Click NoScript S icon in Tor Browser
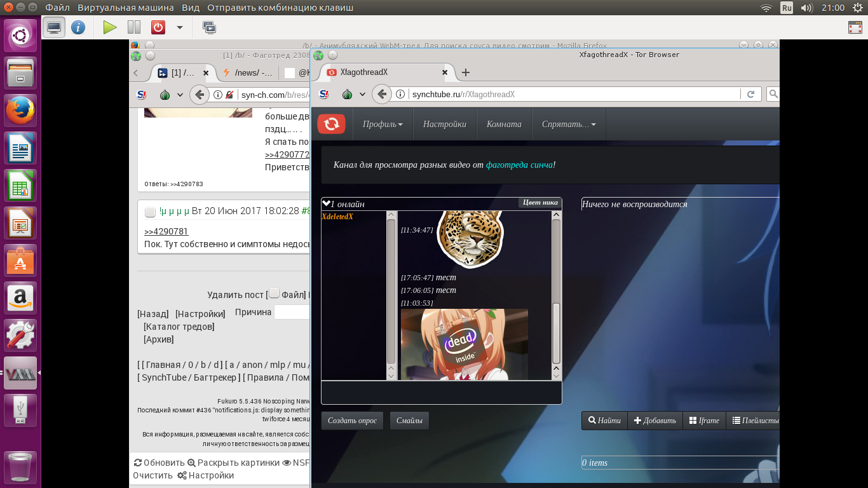 pyautogui.click(x=324, y=94)
